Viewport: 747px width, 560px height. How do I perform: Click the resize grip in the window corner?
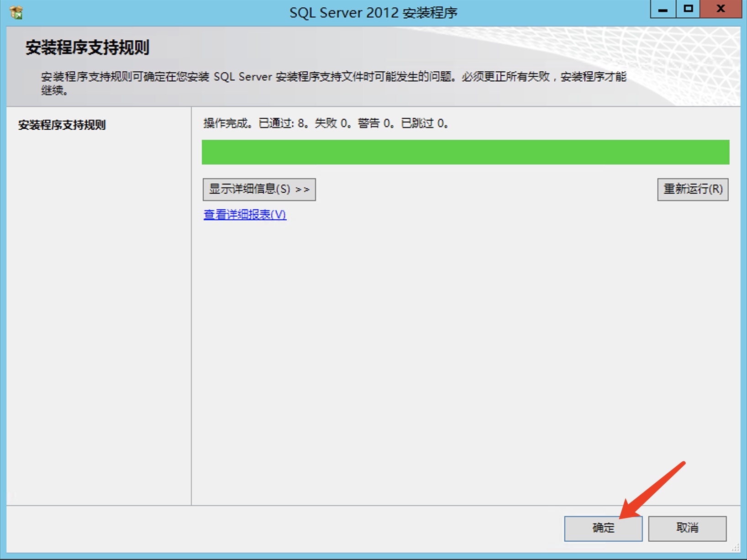point(736,547)
